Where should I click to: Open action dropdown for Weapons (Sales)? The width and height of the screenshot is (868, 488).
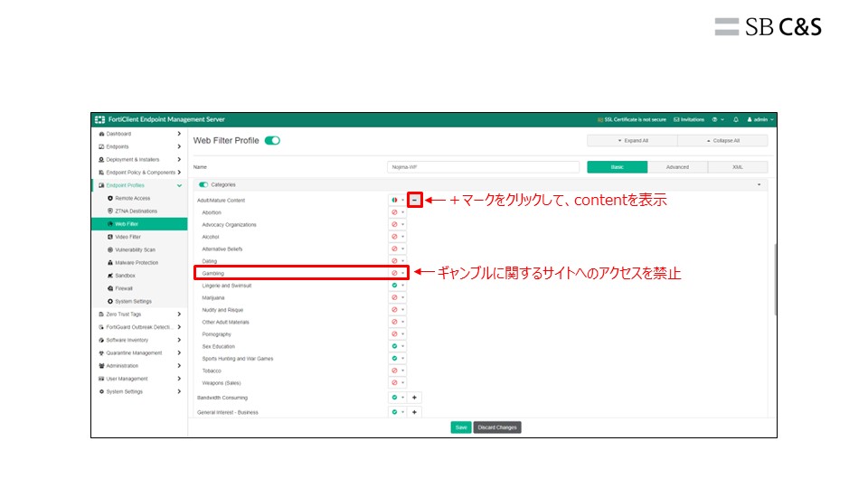[x=398, y=383]
